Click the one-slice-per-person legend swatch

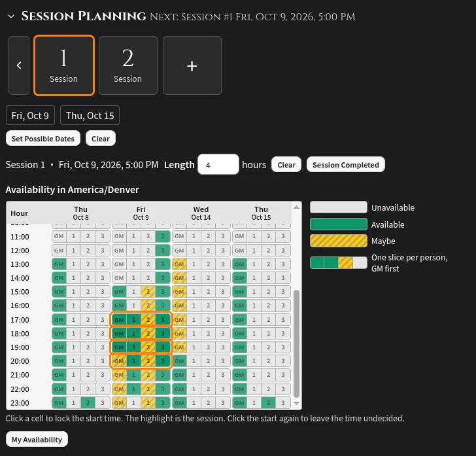point(339,262)
